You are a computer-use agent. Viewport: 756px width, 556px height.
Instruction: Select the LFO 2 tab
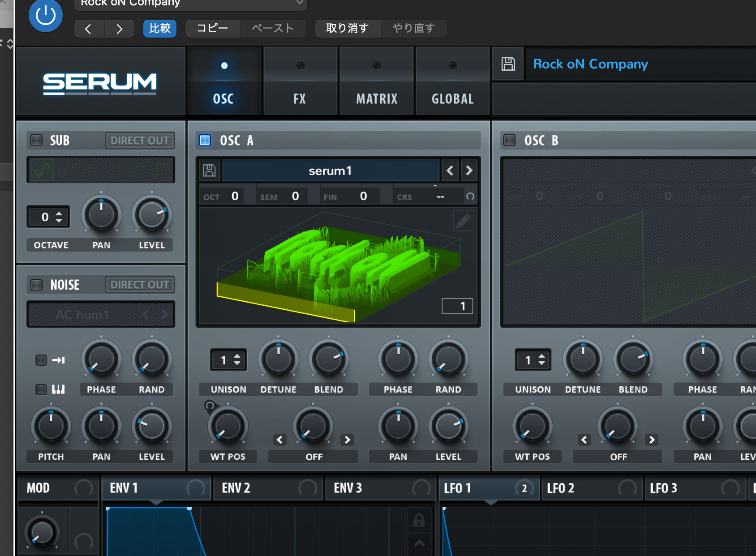click(x=592, y=488)
